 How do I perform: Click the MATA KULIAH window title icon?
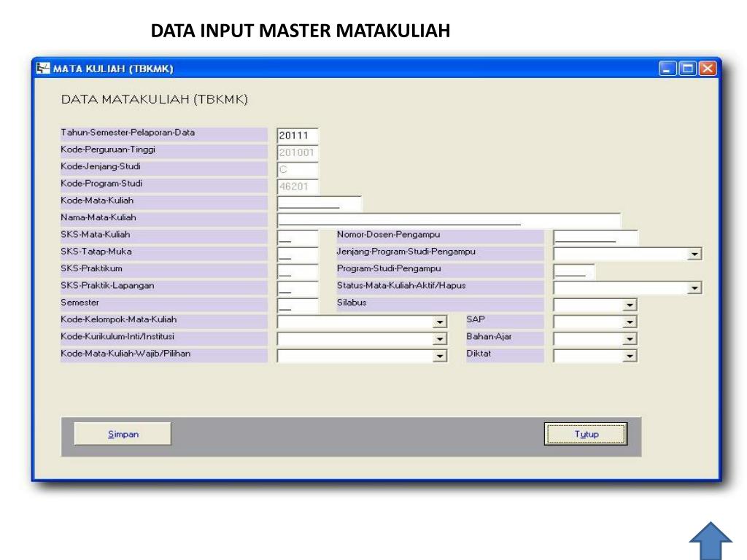pyautogui.click(x=43, y=68)
